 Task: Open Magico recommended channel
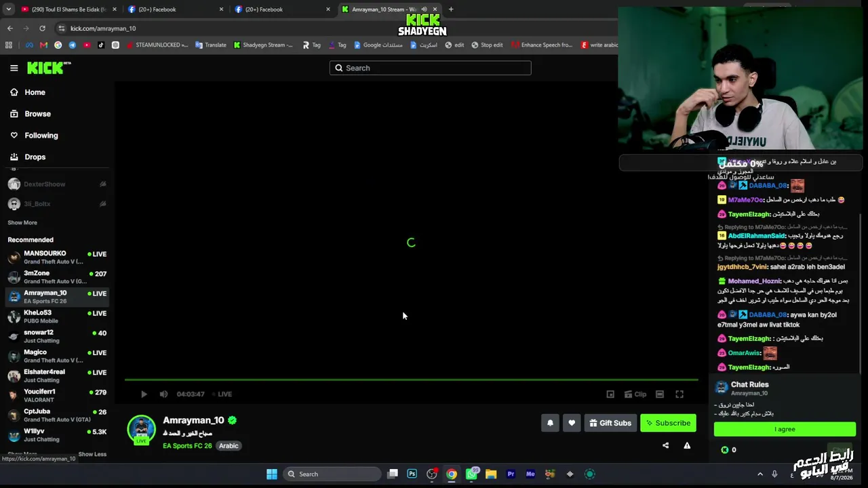tap(57, 356)
